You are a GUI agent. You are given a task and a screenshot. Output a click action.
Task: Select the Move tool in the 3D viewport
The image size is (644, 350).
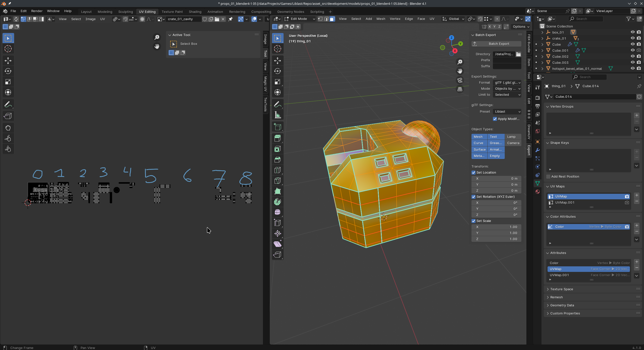pyautogui.click(x=278, y=60)
